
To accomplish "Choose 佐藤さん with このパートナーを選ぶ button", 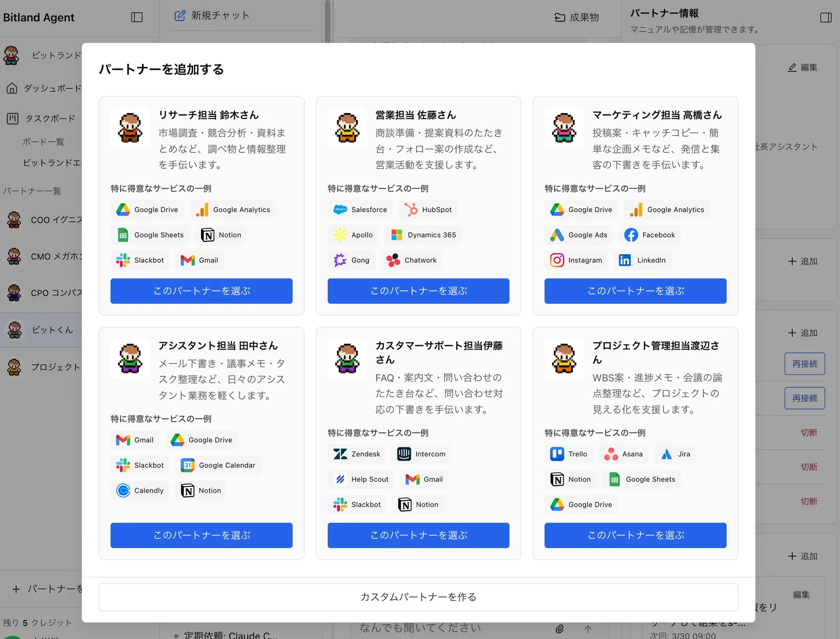I will 418,291.
